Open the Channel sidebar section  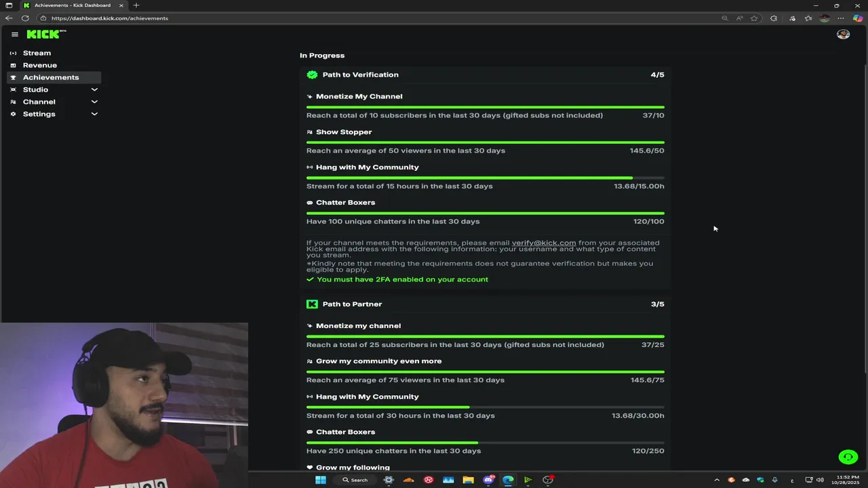click(x=54, y=102)
